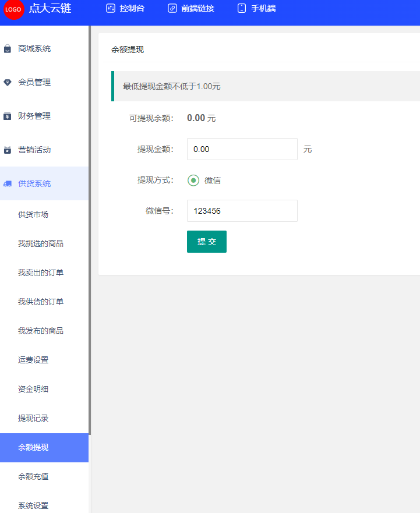Image resolution: width=420 pixels, height=513 pixels.
Task: Click the 点大云链 site title
Action: (x=50, y=9)
